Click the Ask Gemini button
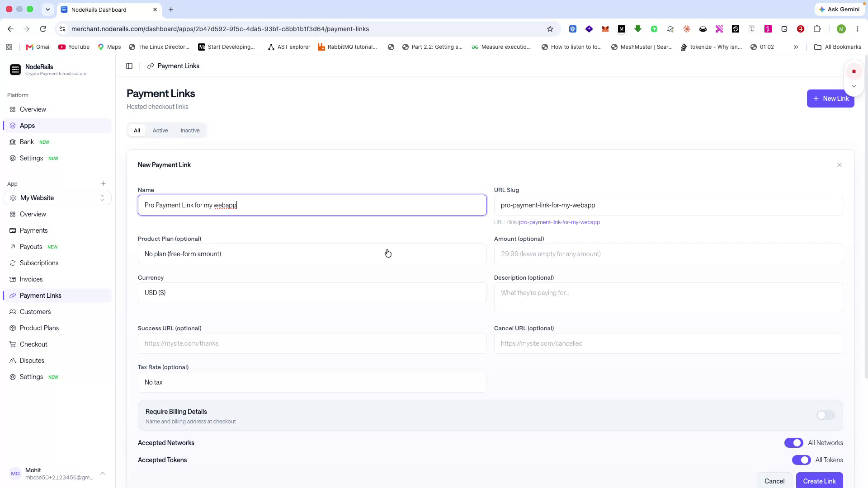Image resolution: width=868 pixels, height=488 pixels. tap(839, 9)
